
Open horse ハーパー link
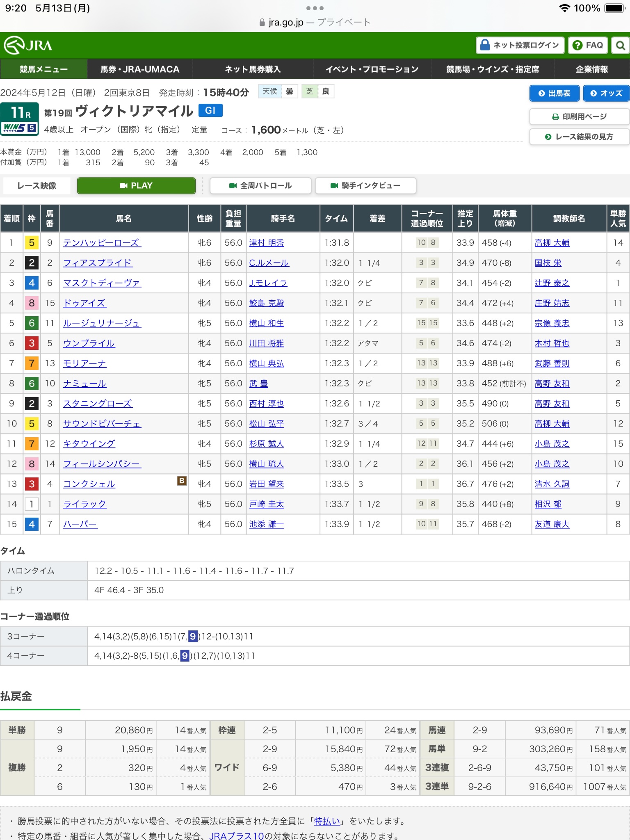80,524
